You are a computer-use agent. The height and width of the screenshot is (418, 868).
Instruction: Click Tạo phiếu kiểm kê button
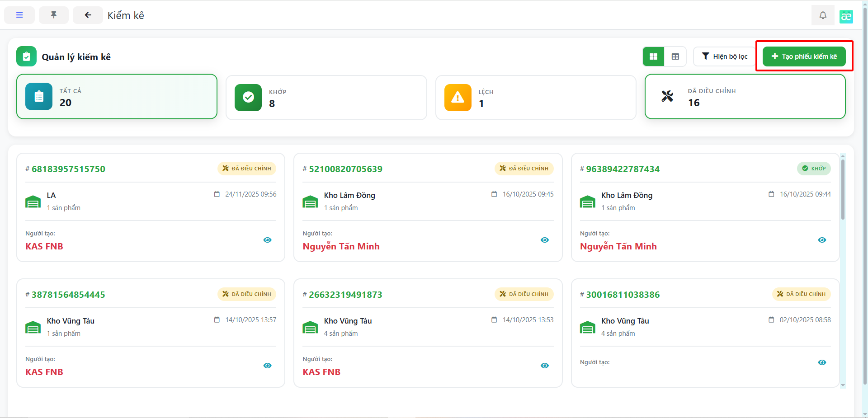(x=804, y=56)
